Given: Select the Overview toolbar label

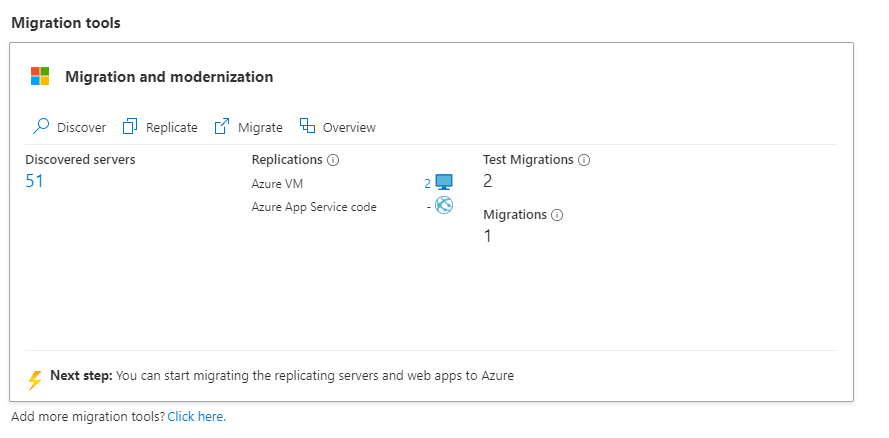Looking at the screenshot, I should pyautogui.click(x=349, y=128).
